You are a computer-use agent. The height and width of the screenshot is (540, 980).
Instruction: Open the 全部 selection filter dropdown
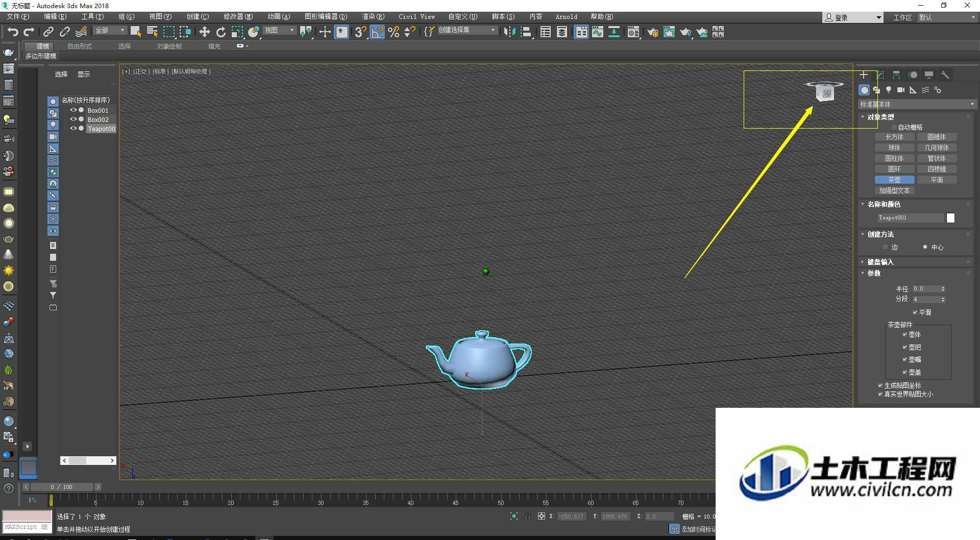click(x=110, y=31)
